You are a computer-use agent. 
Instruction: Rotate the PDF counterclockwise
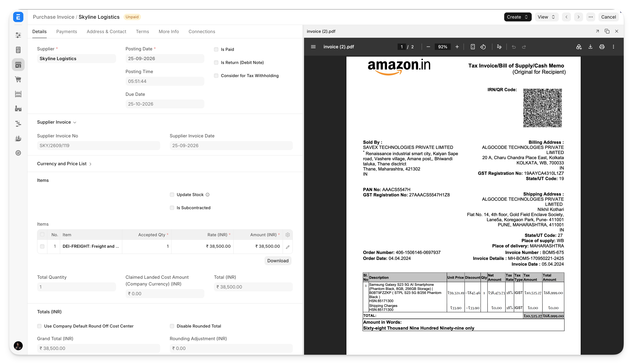pyautogui.click(x=483, y=47)
